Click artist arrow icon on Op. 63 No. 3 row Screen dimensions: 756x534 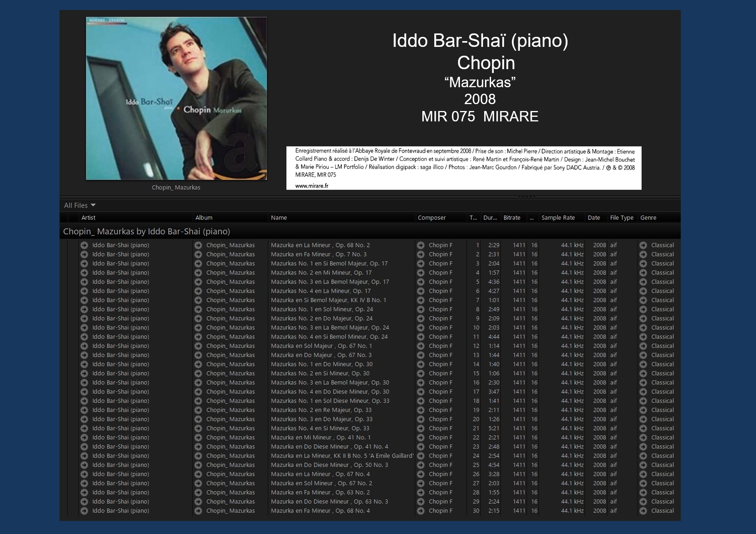(x=84, y=502)
